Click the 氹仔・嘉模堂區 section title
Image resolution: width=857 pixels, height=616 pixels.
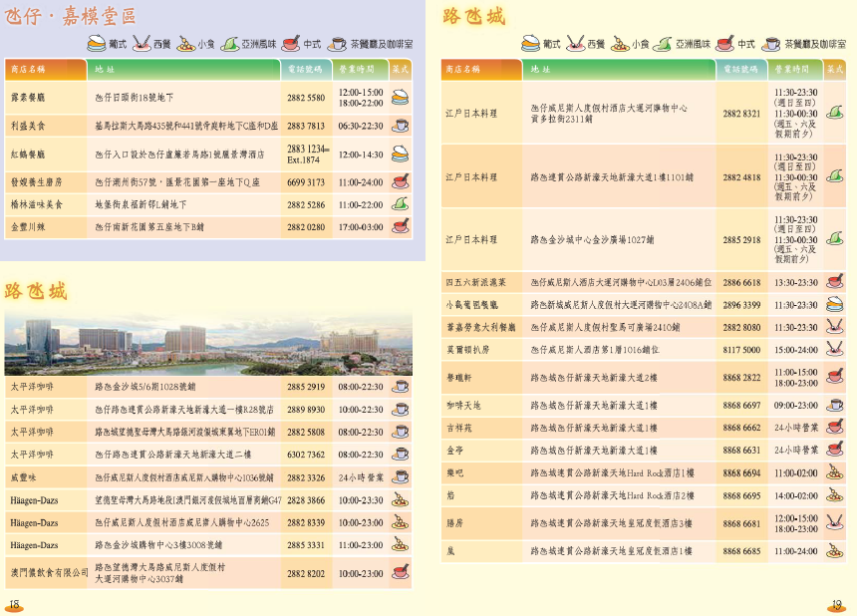click(x=70, y=16)
